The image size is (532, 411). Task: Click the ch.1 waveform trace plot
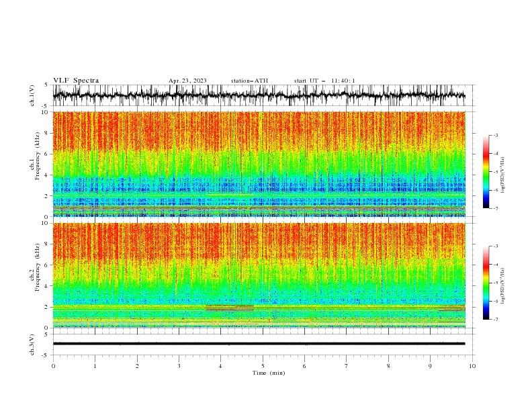pos(259,95)
